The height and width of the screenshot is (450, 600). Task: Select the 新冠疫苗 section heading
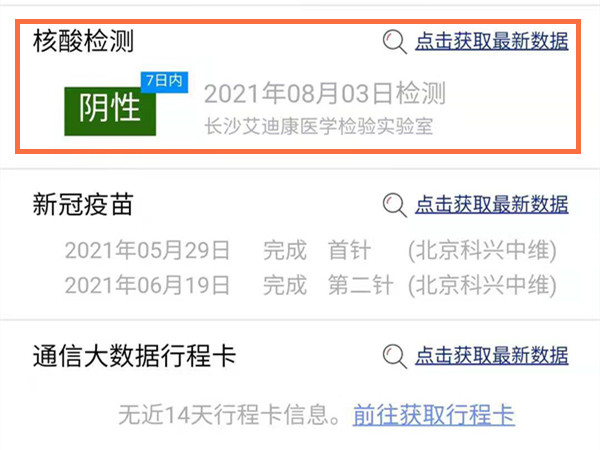(83, 205)
